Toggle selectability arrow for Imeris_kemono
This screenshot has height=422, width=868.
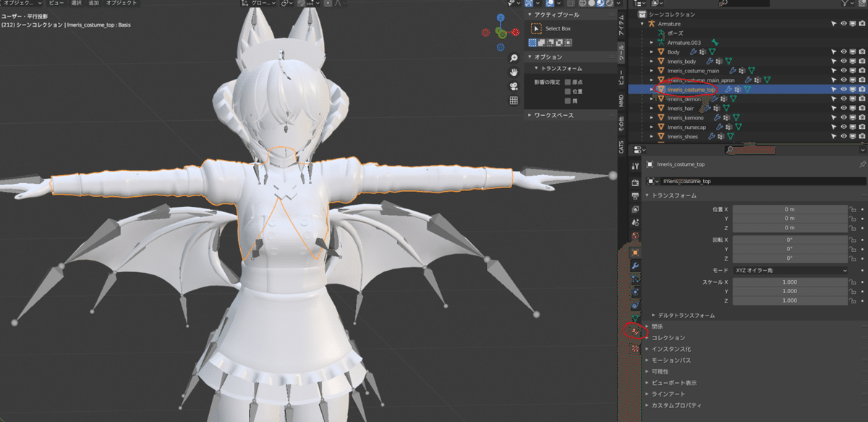click(x=833, y=117)
